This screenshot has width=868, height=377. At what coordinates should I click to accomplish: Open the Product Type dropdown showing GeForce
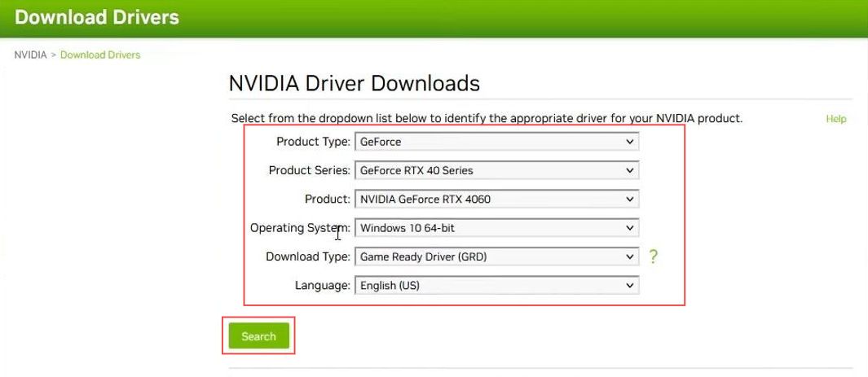click(x=496, y=142)
